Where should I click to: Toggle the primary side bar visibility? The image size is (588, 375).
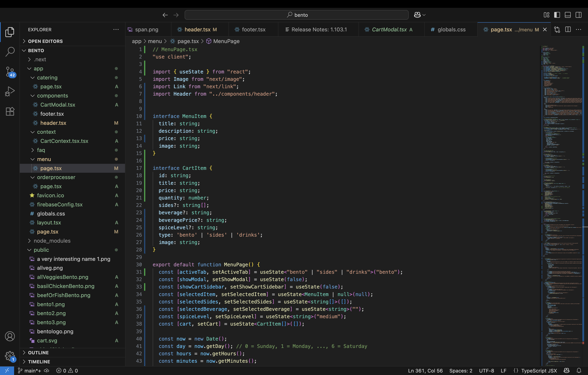tap(557, 15)
